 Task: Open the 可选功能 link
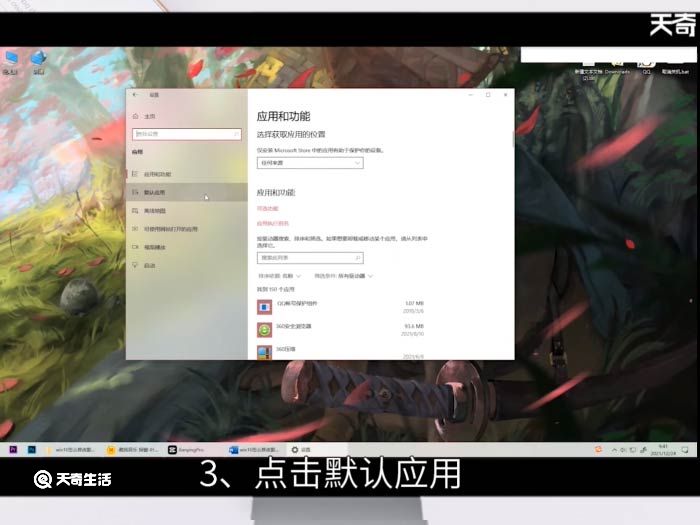[x=267, y=208]
